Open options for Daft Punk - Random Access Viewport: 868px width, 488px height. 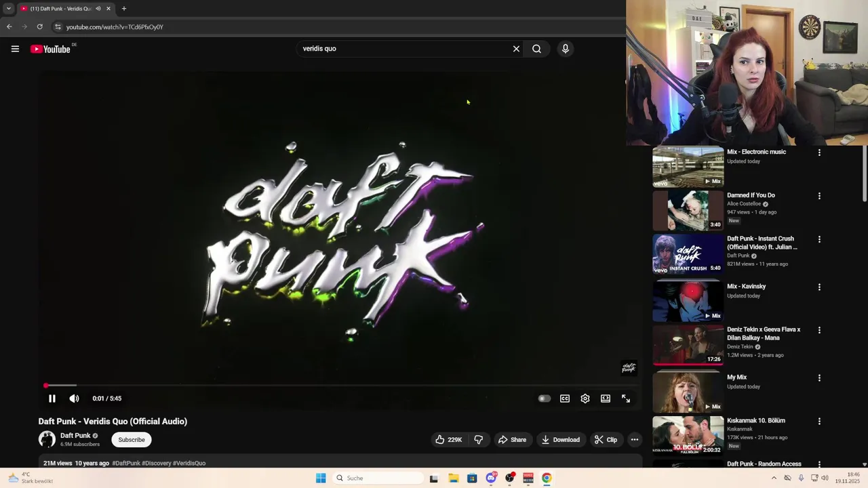tap(819, 464)
